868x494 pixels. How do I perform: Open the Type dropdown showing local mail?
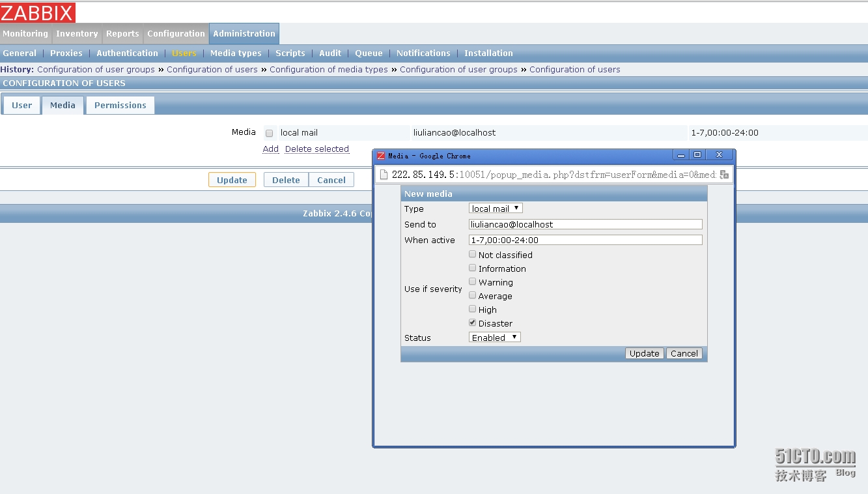pyautogui.click(x=496, y=209)
